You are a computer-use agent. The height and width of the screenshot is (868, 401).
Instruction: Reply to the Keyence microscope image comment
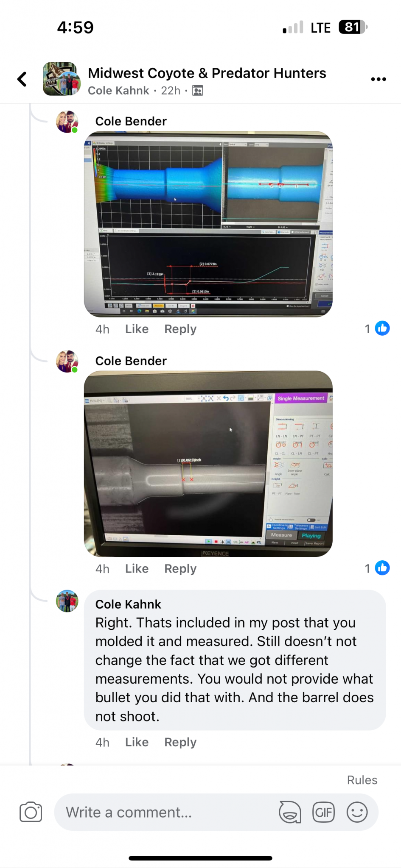(x=180, y=568)
